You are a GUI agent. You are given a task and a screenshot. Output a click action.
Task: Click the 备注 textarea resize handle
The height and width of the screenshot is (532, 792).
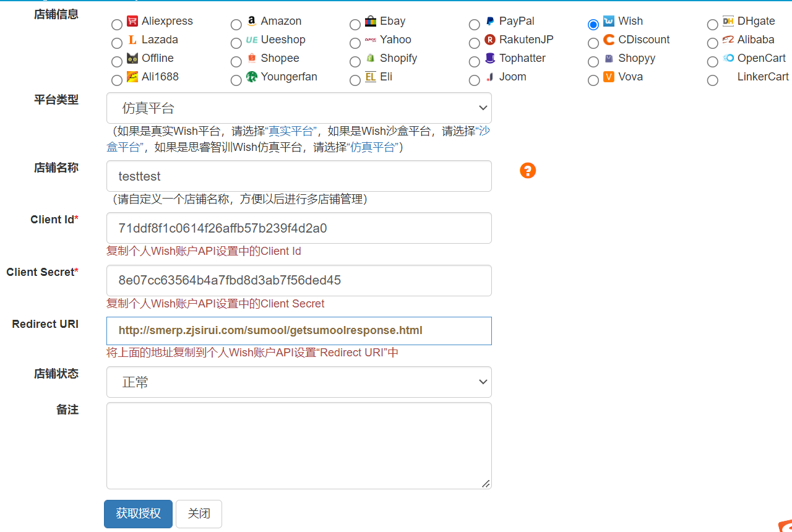pyautogui.click(x=486, y=484)
